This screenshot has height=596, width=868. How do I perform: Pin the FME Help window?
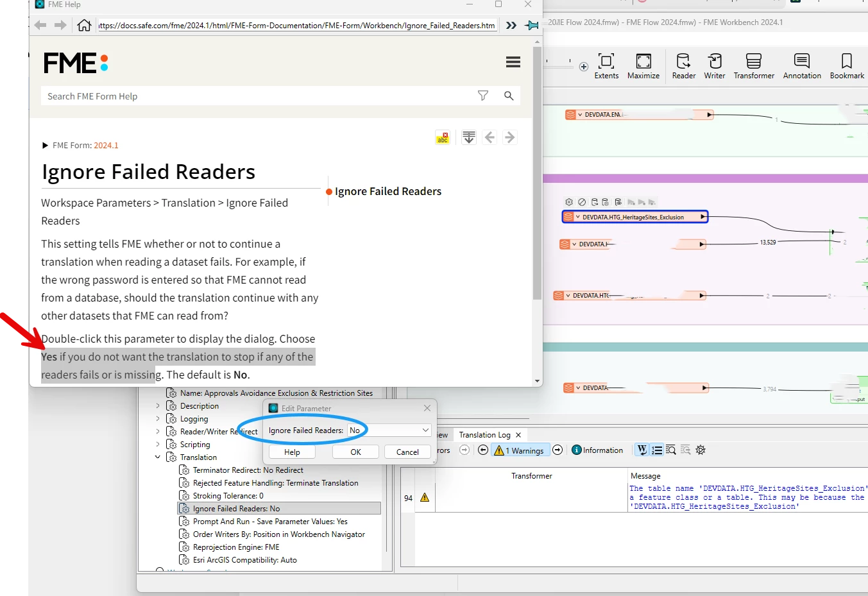tap(532, 25)
